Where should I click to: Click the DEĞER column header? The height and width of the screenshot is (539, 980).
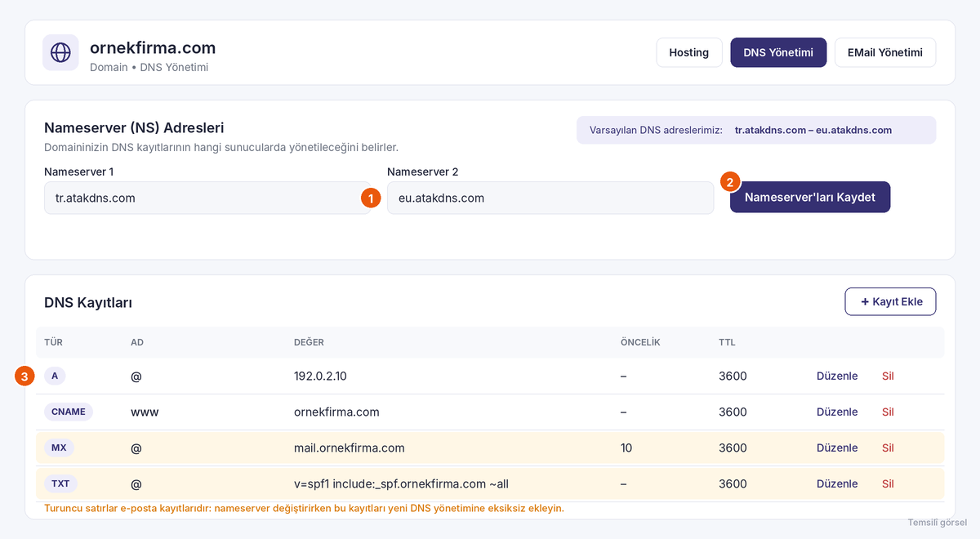309,342
